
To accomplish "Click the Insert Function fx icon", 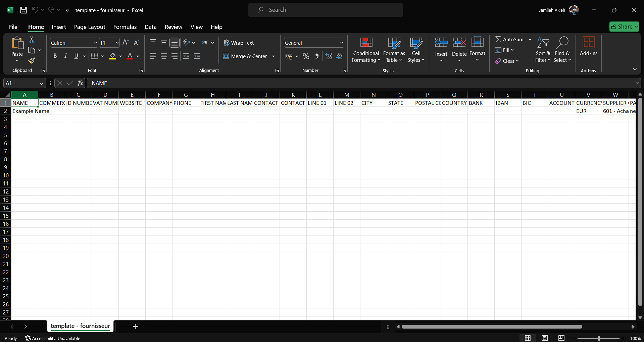I will (80, 83).
